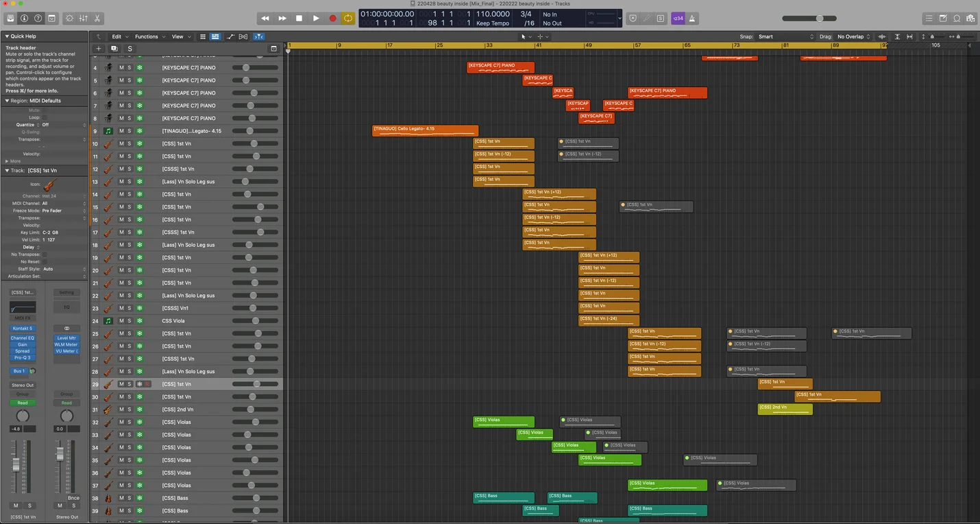
Task: Mute track 38 [CSS] Bass
Action: (x=121, y=498)
